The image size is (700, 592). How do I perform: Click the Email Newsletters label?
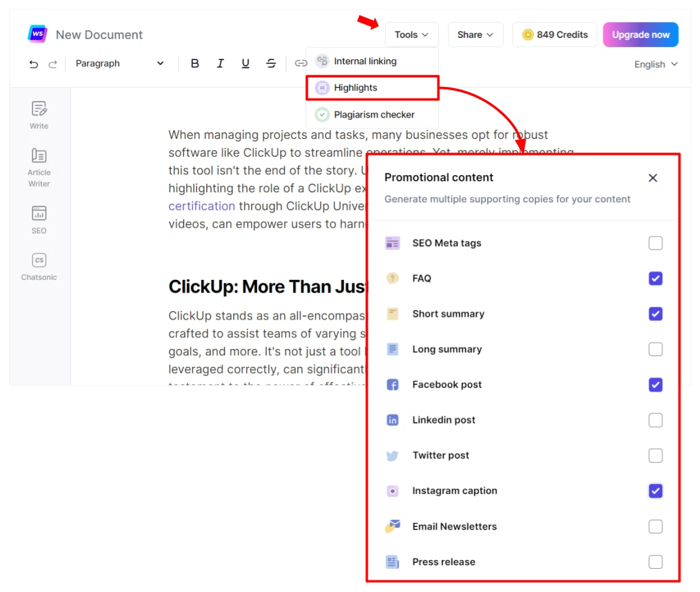pos(455,526)
